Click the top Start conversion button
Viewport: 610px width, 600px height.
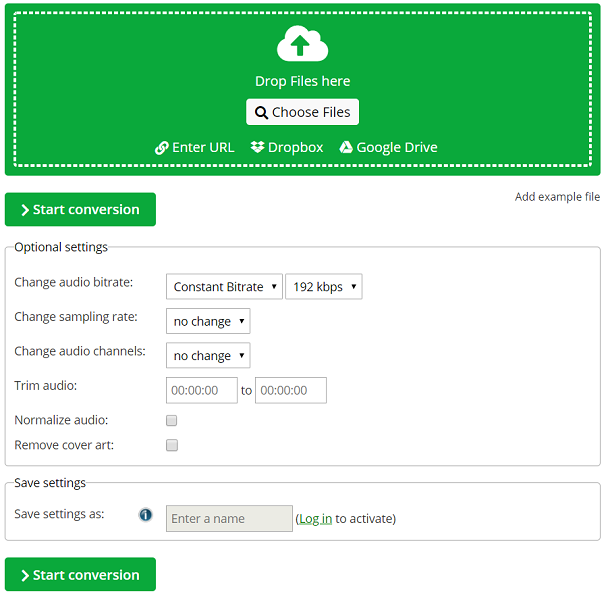80,209
